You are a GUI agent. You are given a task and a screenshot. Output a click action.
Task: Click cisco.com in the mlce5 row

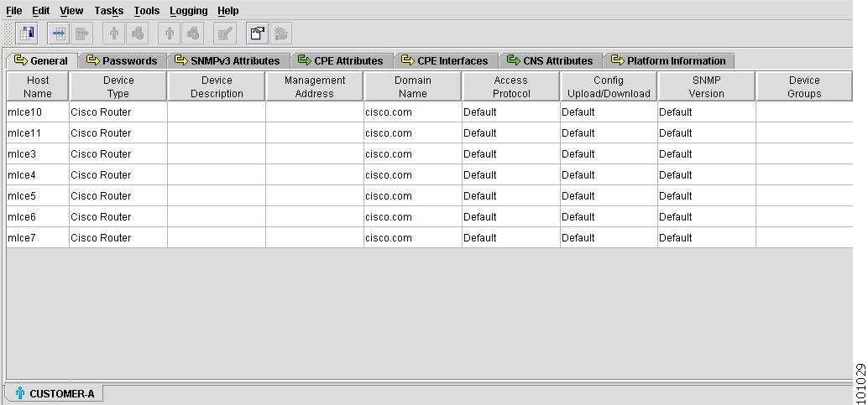tap(412, 196)
